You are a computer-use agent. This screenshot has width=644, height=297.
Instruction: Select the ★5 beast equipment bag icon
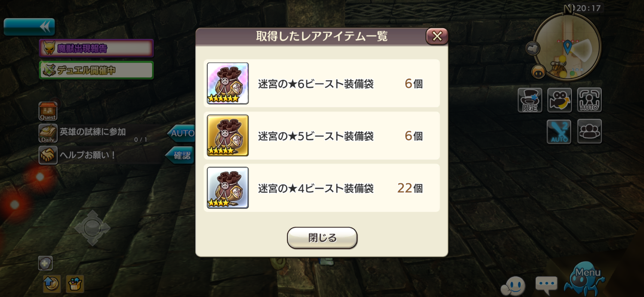pos(228,136)
